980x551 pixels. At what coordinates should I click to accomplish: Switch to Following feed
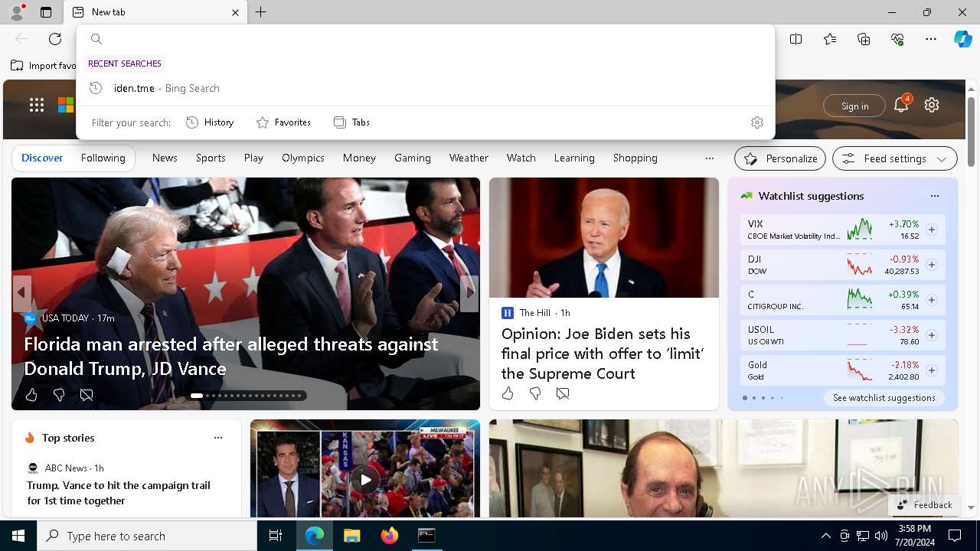pos(103,158)
